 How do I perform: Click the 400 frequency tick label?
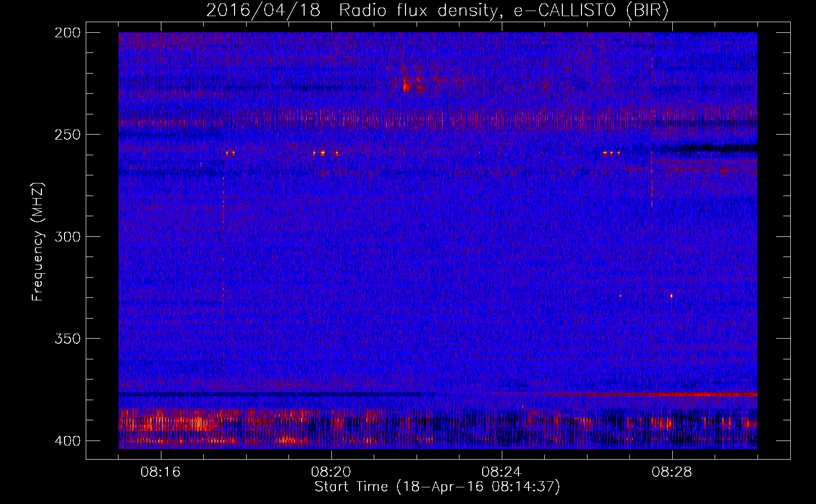[67, 440]
